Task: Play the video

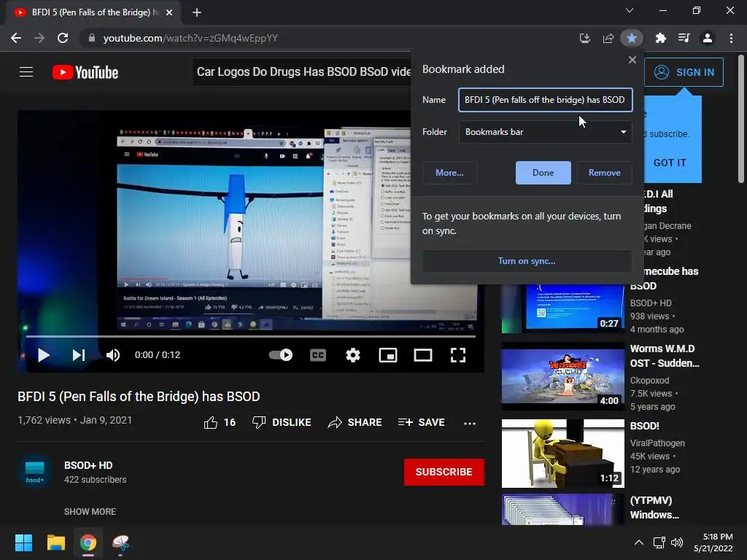Action: point(43,355)
